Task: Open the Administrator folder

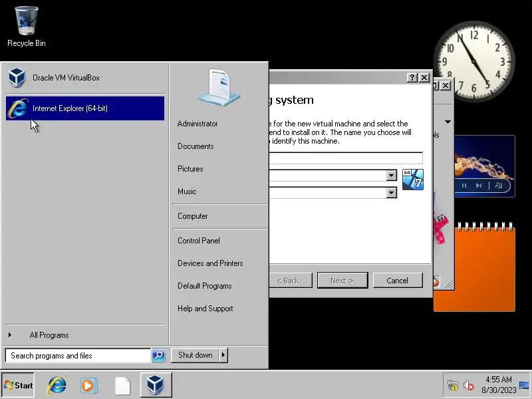Action: [x=198, y=124]
